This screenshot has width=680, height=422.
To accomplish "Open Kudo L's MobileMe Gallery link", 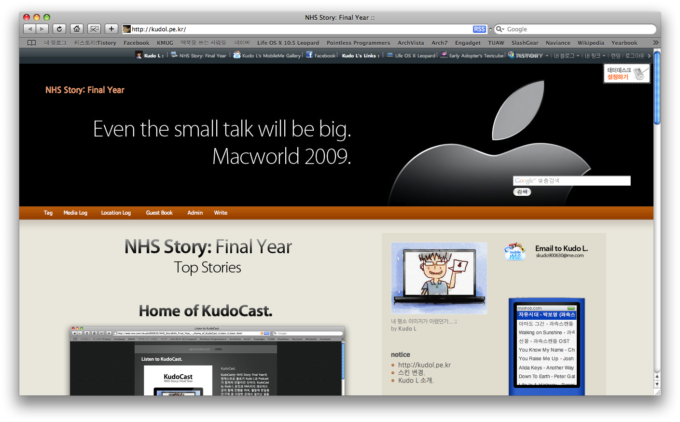I will 271,56.
